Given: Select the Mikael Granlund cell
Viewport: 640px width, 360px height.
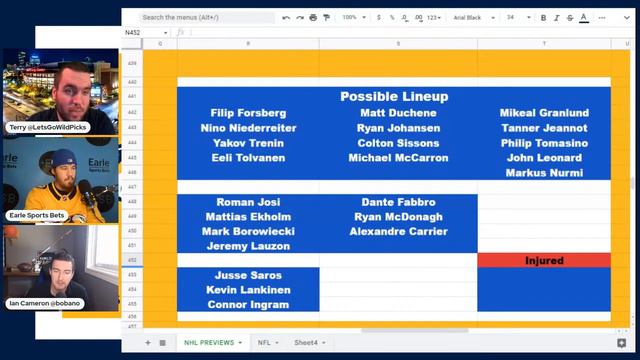Looking at the screenshot, I should click(544, 113).
